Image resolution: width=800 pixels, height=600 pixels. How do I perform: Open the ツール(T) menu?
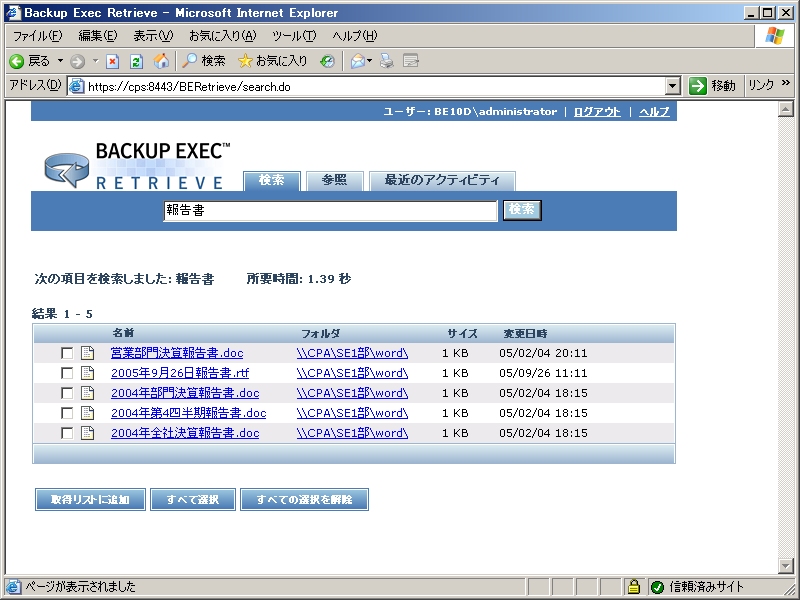294,36
